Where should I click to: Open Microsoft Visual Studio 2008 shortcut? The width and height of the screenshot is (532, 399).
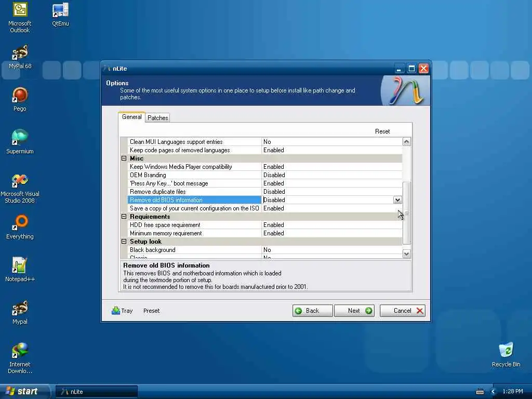click(x=20, y=188)
